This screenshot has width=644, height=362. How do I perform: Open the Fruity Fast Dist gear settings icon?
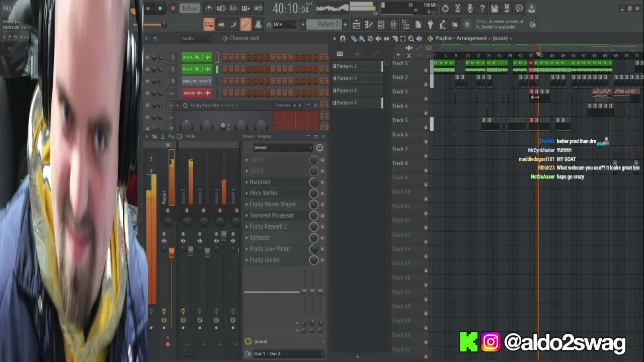(185, 105)
